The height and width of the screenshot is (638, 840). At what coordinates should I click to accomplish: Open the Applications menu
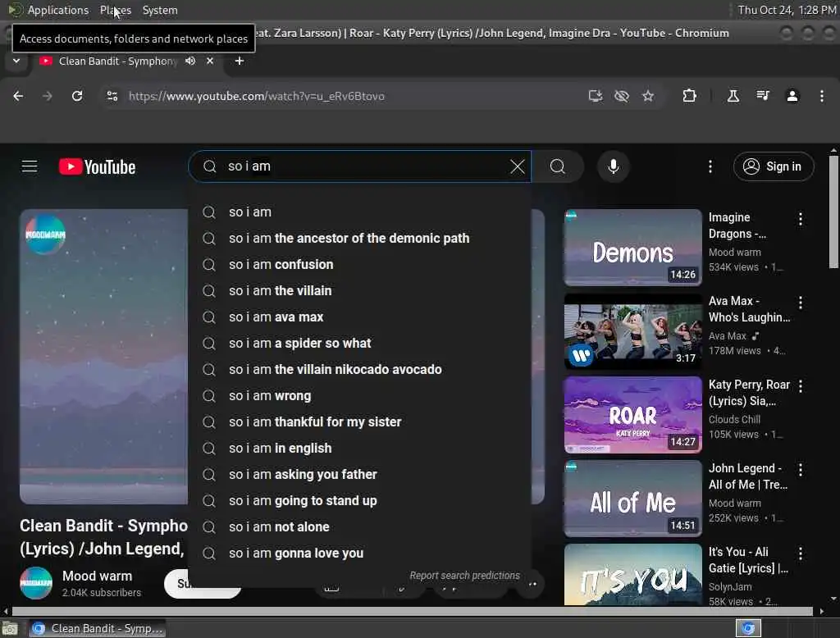(58, 10)
